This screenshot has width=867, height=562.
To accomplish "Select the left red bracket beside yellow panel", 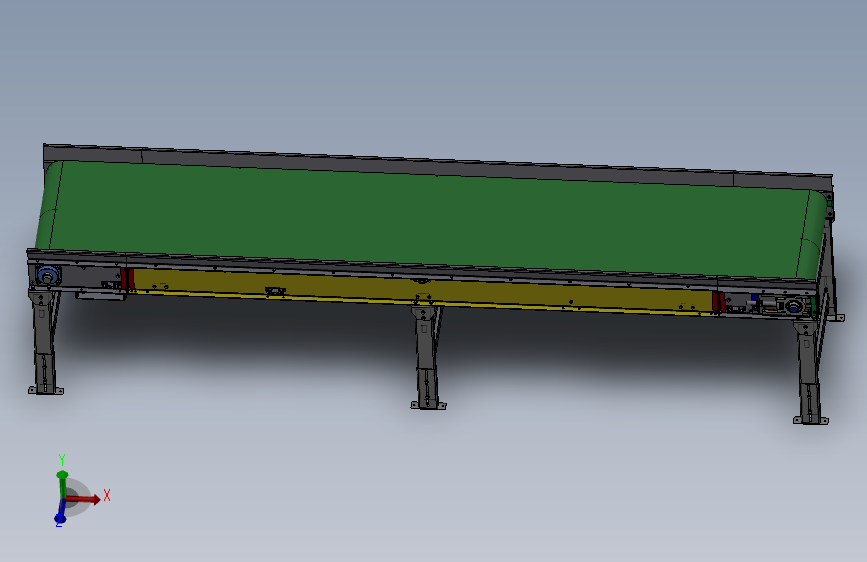I will click(128, 279).
